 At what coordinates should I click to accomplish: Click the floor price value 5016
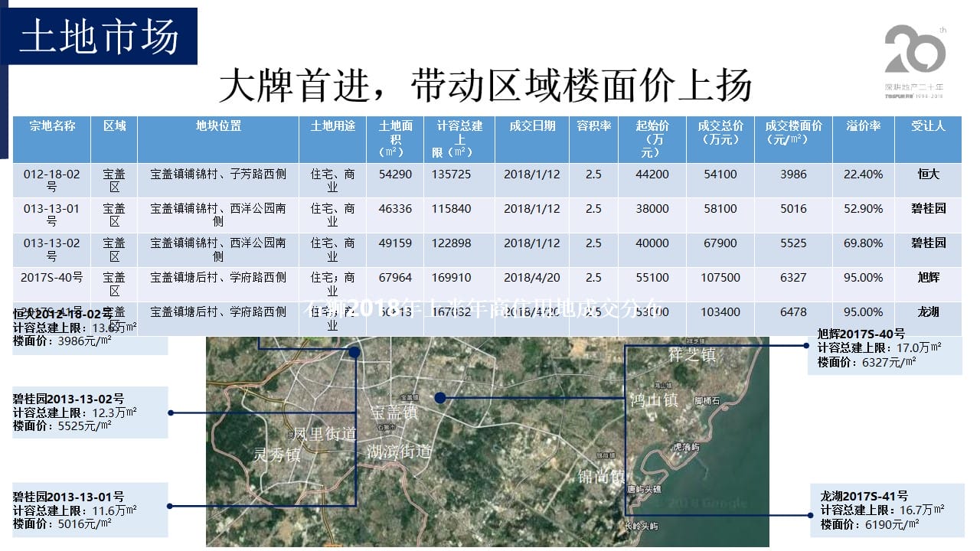[x=793, y=208]
